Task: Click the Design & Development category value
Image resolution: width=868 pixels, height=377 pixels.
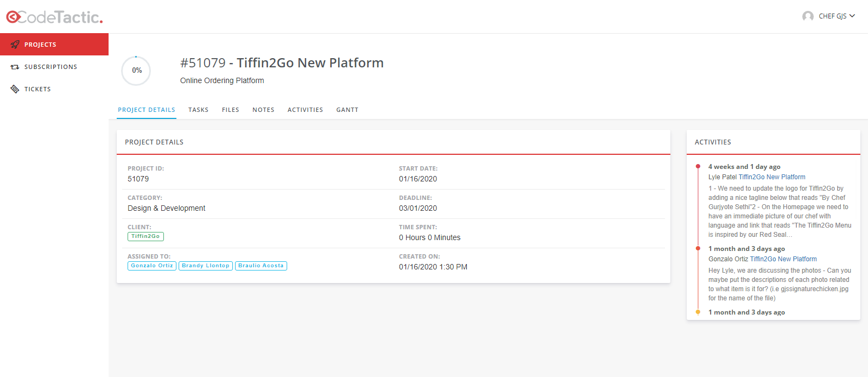Action: [166, 208]
